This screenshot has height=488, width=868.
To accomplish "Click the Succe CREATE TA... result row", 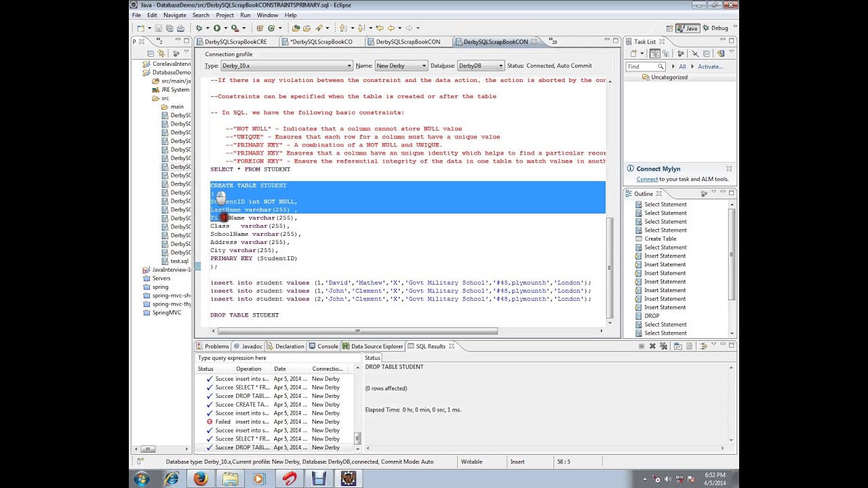I will coord(274,405).
